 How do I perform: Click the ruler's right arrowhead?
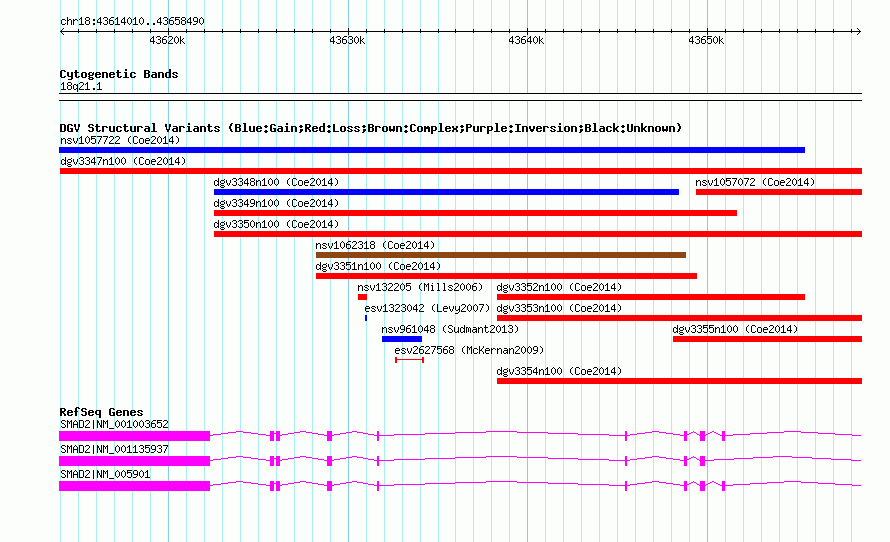point(859,31)
